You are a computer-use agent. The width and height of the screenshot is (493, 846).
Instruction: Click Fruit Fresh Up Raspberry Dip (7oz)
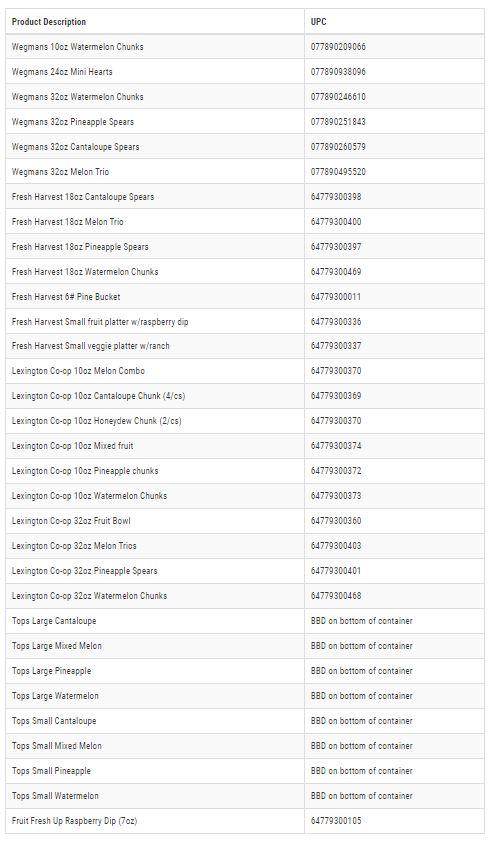pyautogui.click(x=74, y=821)
